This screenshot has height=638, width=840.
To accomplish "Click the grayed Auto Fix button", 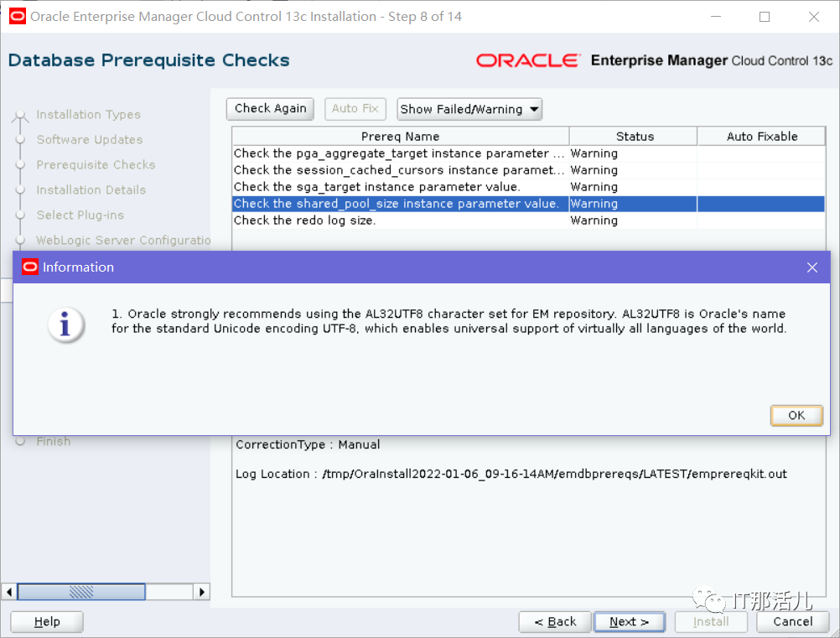I will point(355,109).
